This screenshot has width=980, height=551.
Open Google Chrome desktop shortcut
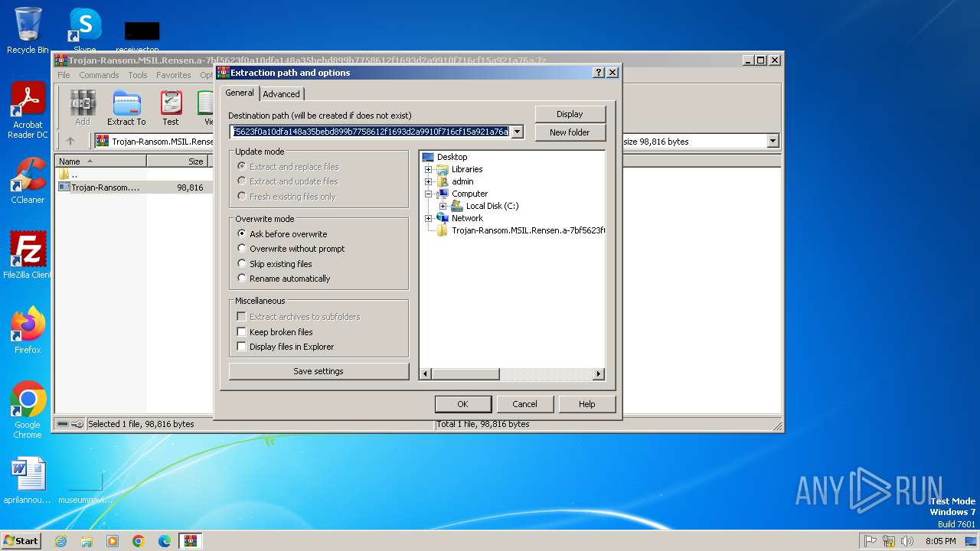28,409
